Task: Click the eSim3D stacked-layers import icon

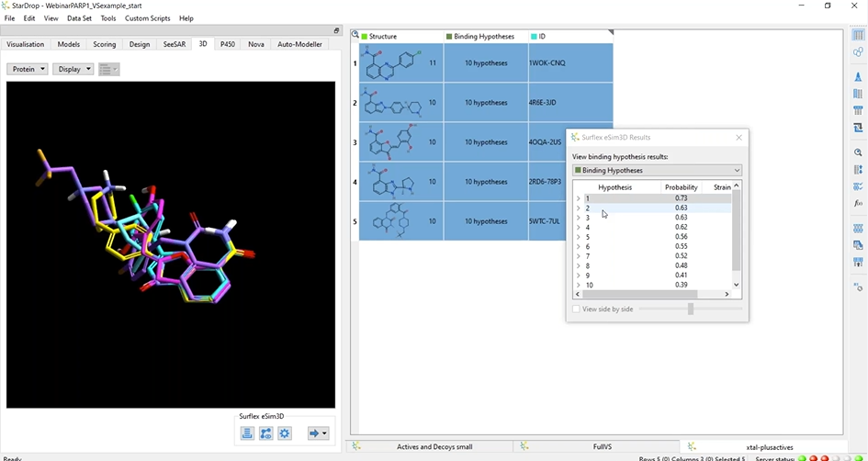Action: click(248, 433)
